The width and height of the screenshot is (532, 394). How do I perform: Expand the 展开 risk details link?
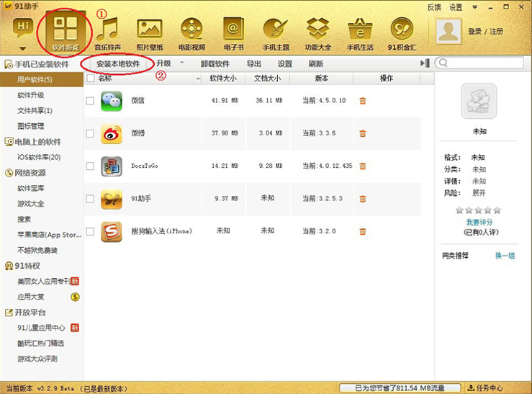point(479,193)
